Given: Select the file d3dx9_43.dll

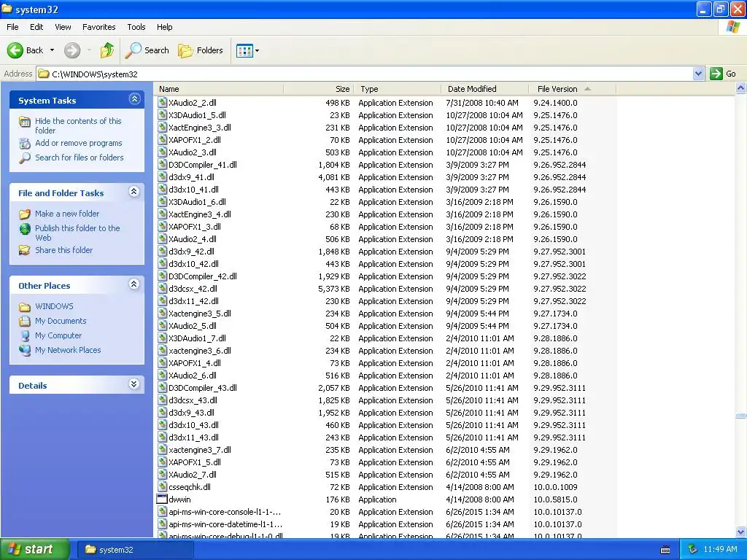Looking at the screenshot, I should point(191,413).
